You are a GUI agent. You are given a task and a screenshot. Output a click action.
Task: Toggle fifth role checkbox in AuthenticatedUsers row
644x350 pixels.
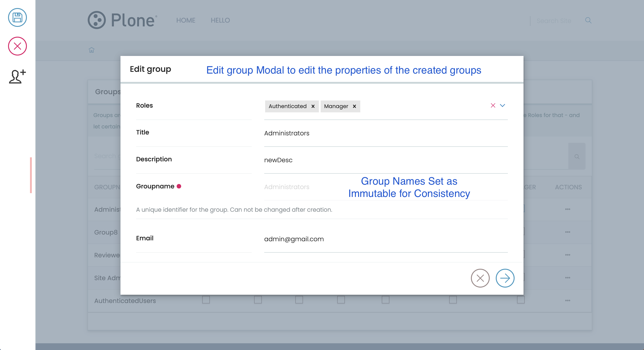tap(386, 299)
